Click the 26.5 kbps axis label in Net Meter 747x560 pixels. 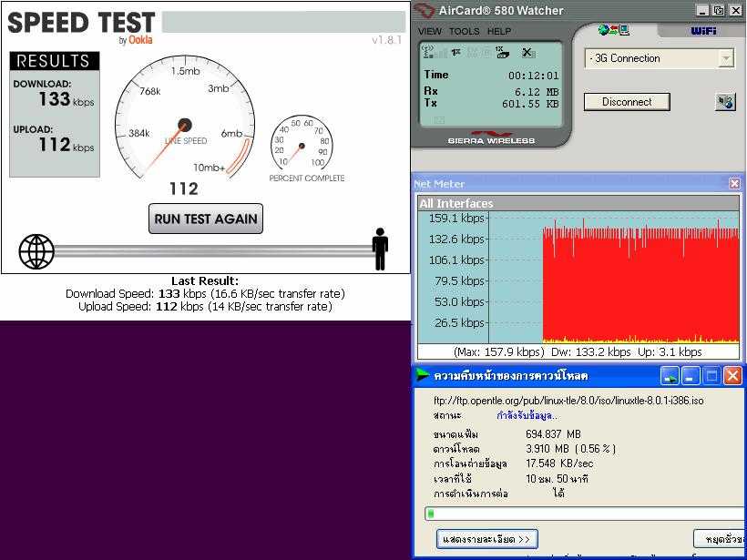[459, 323]
